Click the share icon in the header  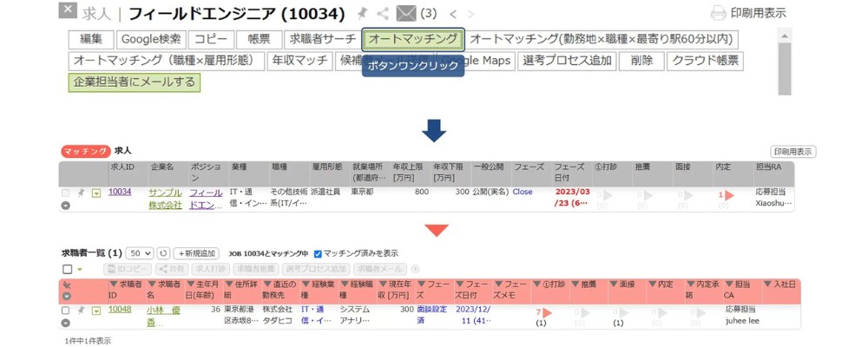click(382, 13)
